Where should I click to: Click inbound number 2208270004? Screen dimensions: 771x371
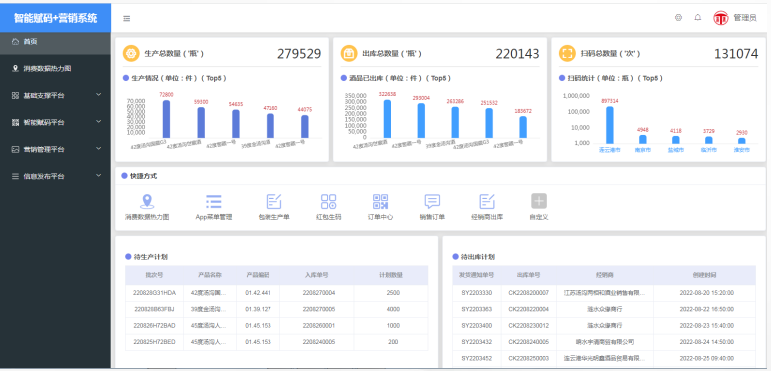coord(319,293)
